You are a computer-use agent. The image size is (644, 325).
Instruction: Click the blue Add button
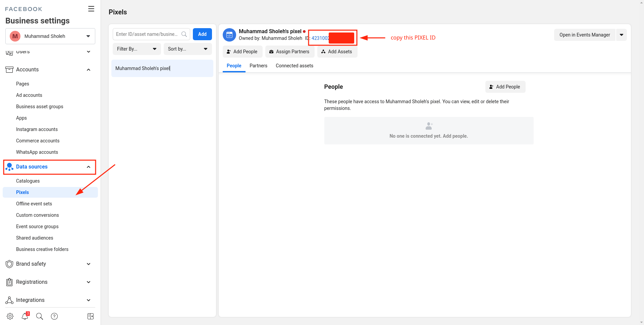point(202,34)
